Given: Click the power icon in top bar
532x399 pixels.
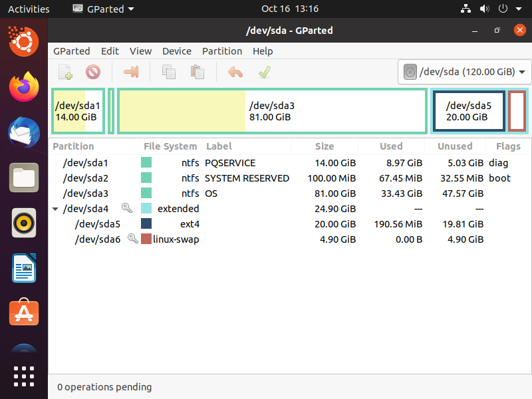Looking at the screenshot, I should click(503, 9).
